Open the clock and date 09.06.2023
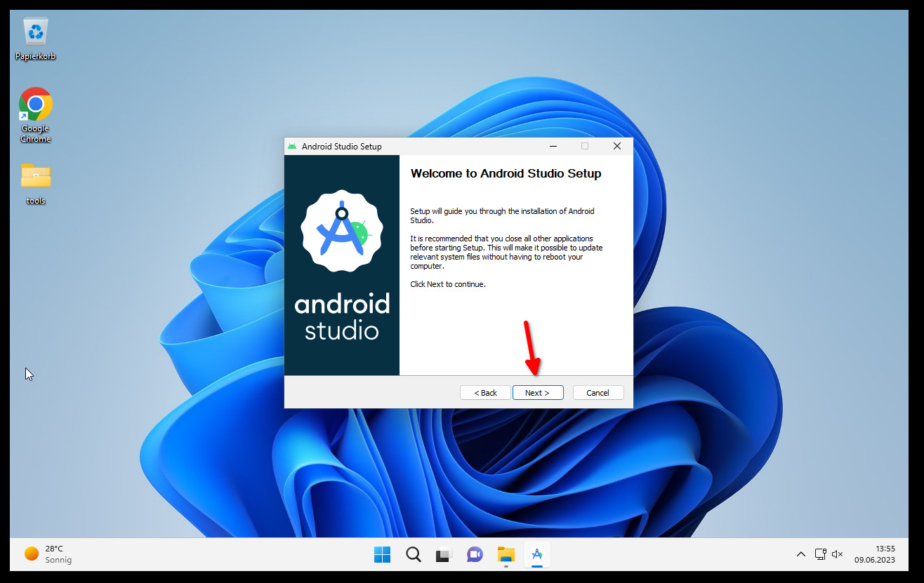Image resolution: width=924 pixels, height=583 pixels. pos(875,554)
